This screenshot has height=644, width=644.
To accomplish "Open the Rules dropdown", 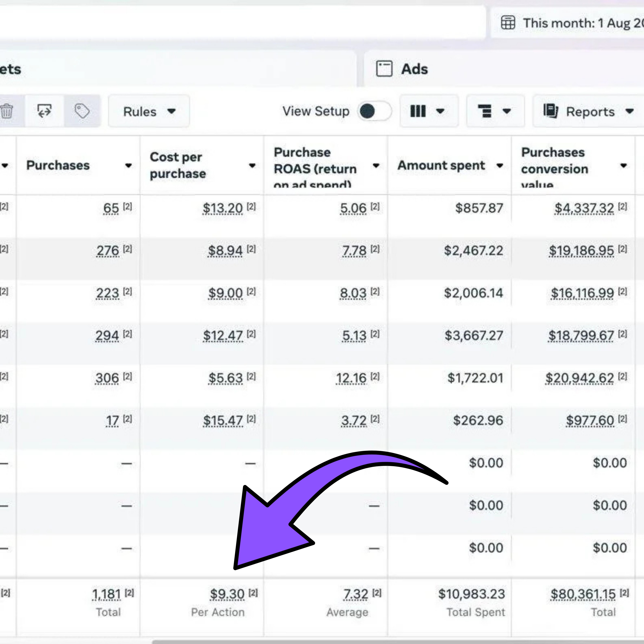I will click(149, 111).
